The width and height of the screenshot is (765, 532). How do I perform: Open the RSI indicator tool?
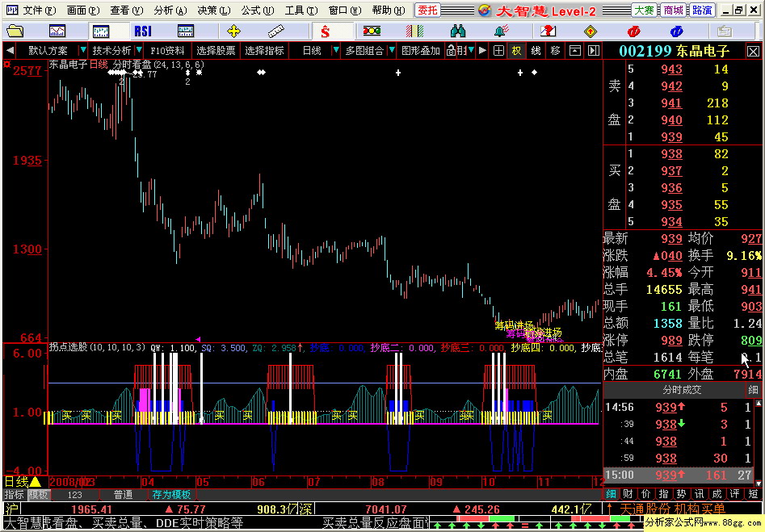143,31
